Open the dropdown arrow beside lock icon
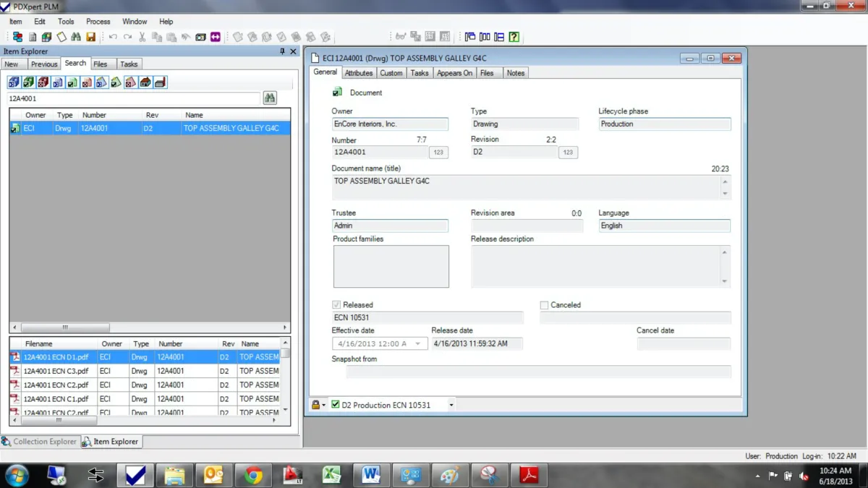This screenshot has width=868, height=488. pyautogui.click(x=324, y=405)
